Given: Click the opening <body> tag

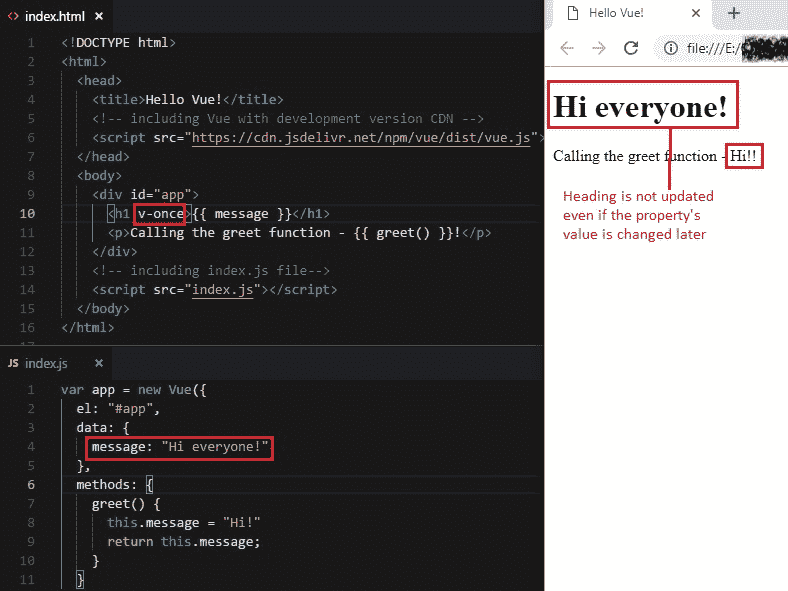Looking at the screenshot, I should pyautogui.click(x=99, y=176).
